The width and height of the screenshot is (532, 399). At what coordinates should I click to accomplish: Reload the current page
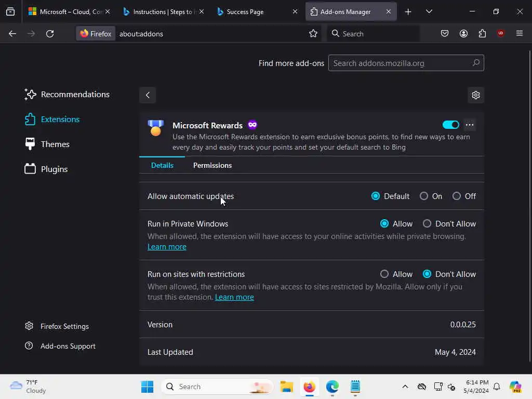(x=50, y=34)
